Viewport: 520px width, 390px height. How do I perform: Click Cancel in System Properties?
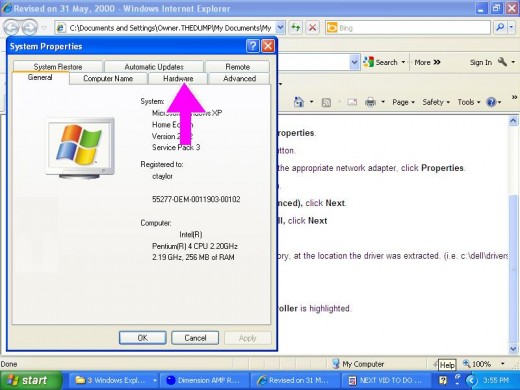(195, 338)
